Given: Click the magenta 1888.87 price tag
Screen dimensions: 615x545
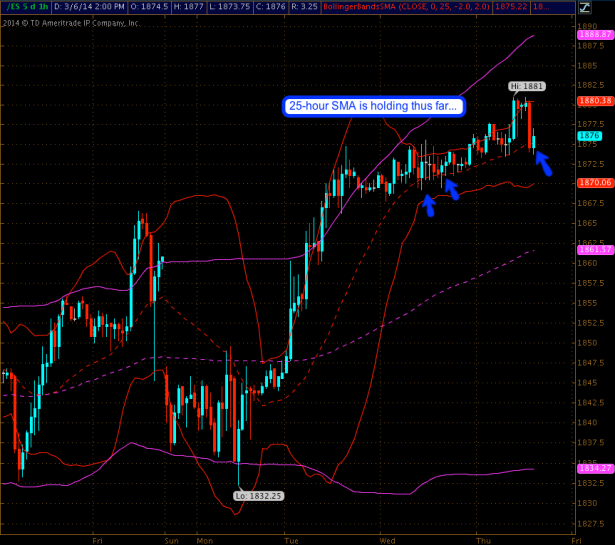Looking at the screenshot, I should tap(594, 34).
